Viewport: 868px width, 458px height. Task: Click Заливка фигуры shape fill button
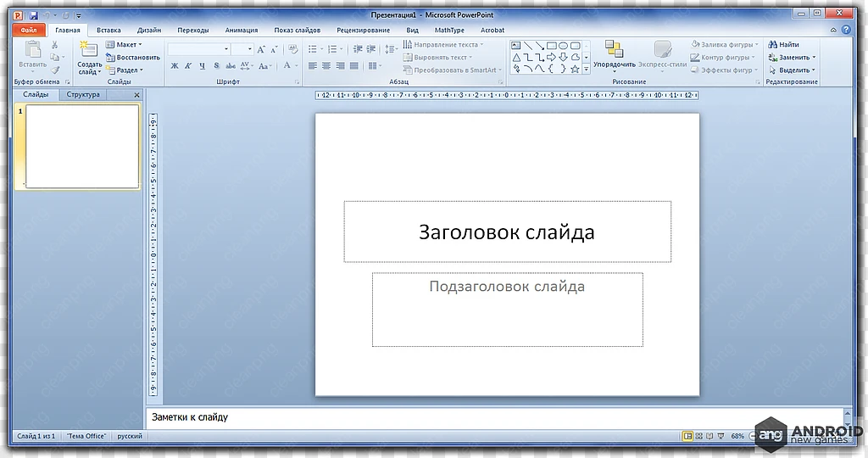coord(725,44)
